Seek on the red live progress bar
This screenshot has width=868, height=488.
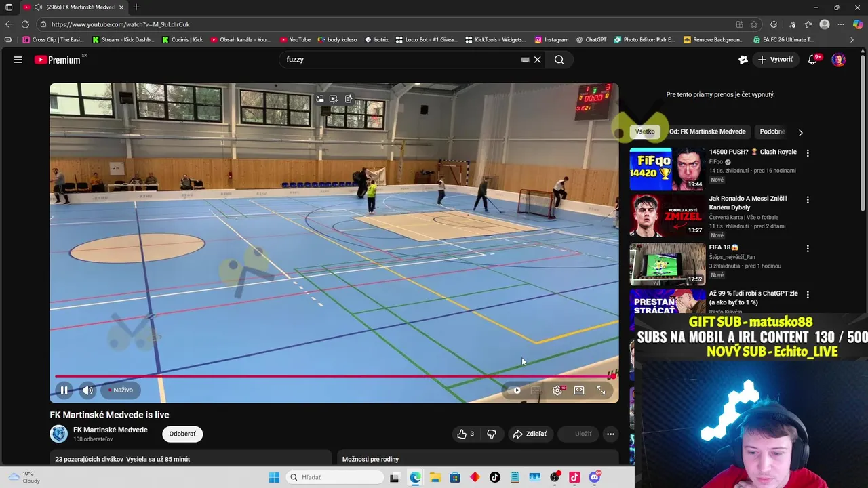coord(334,376)
